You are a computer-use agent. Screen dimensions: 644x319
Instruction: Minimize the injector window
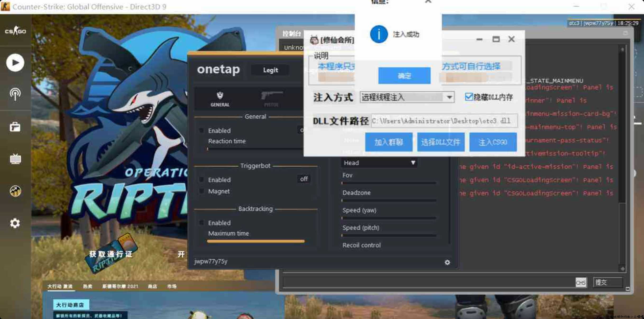click(x=479, y=39)
